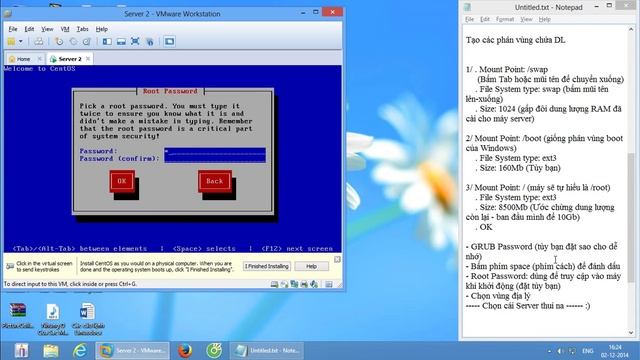The height and width of the screenshot is (360, 640).
Task: Click the Unity mode toolbar icon
Action: tap(150, 41)
